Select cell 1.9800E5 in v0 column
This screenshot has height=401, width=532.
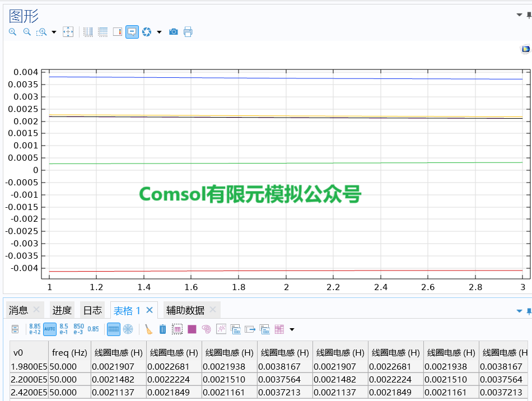29,367
